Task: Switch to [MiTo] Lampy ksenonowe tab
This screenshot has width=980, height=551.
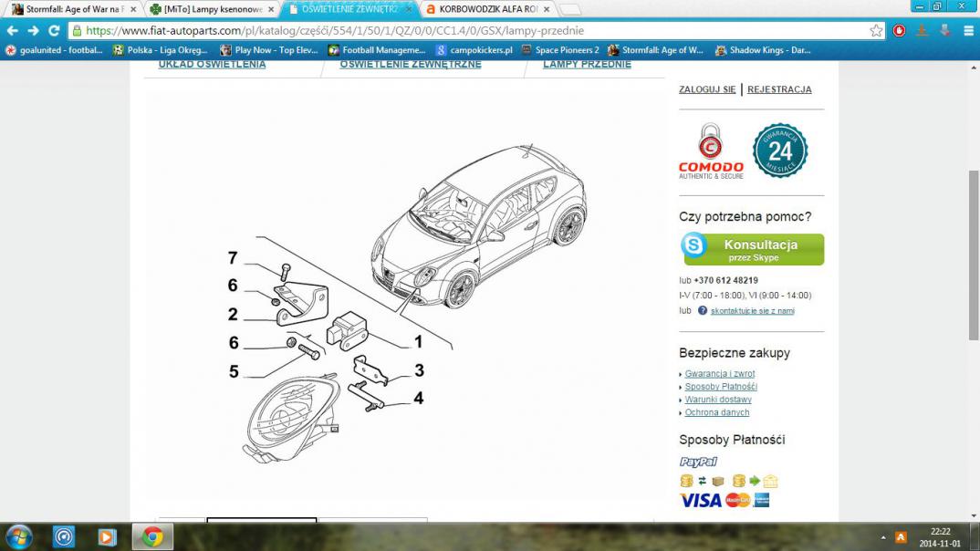Action: click(214, 9)
